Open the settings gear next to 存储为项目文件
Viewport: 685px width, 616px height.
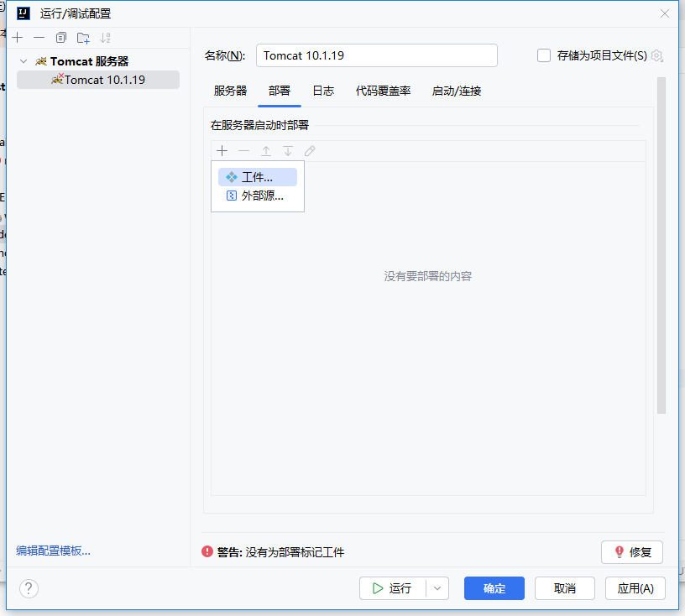[x=656, y=55]
